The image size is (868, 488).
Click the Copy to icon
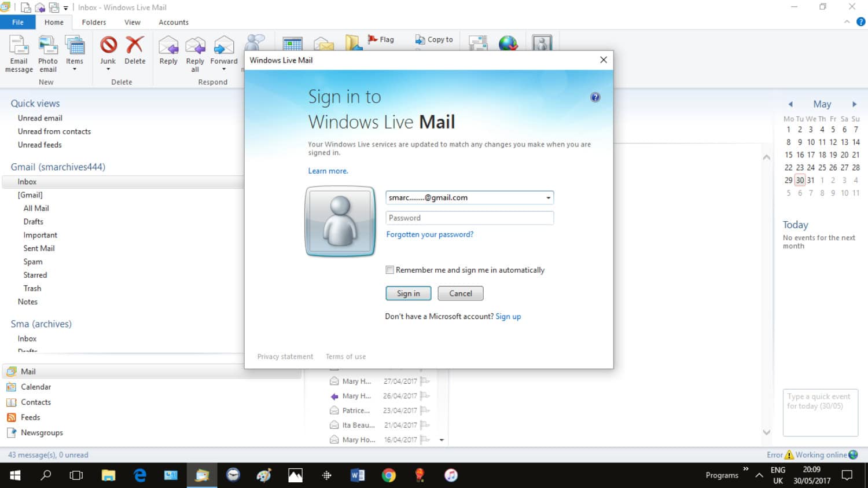click(x=420, y=39)
